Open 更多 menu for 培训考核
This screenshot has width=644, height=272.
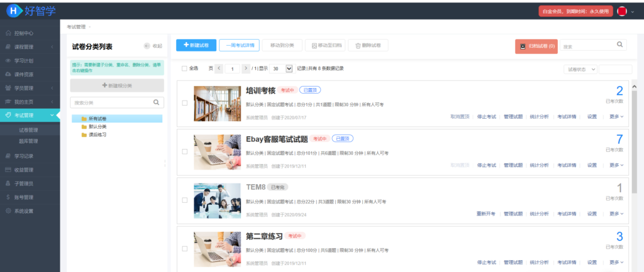point(616,116)
